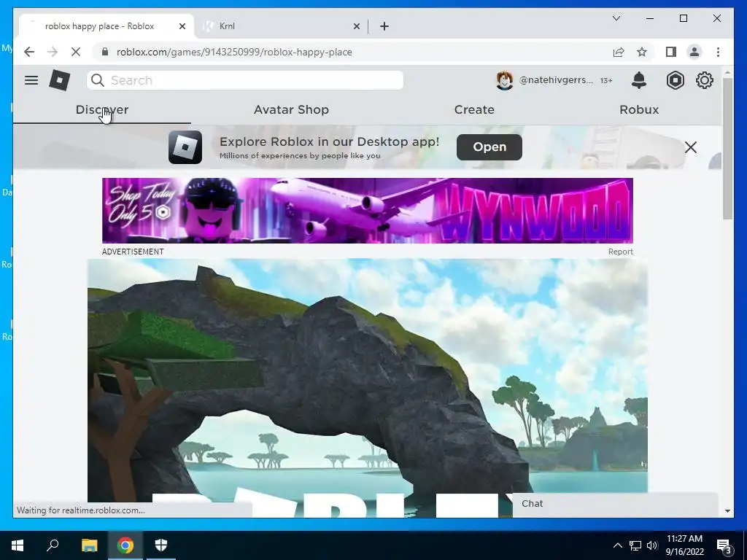Expand the tab search dropdown arrow

[616, 18]
